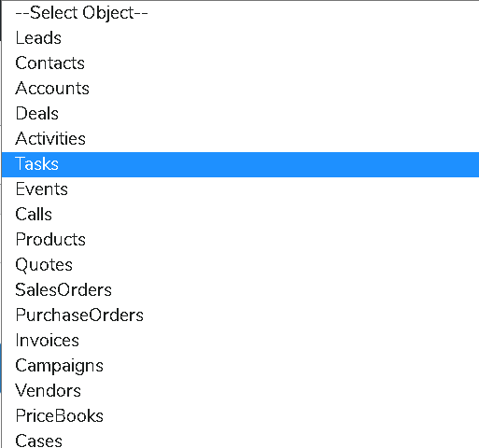
Task: Pick the Contacts option
Action: coord(240,63)
